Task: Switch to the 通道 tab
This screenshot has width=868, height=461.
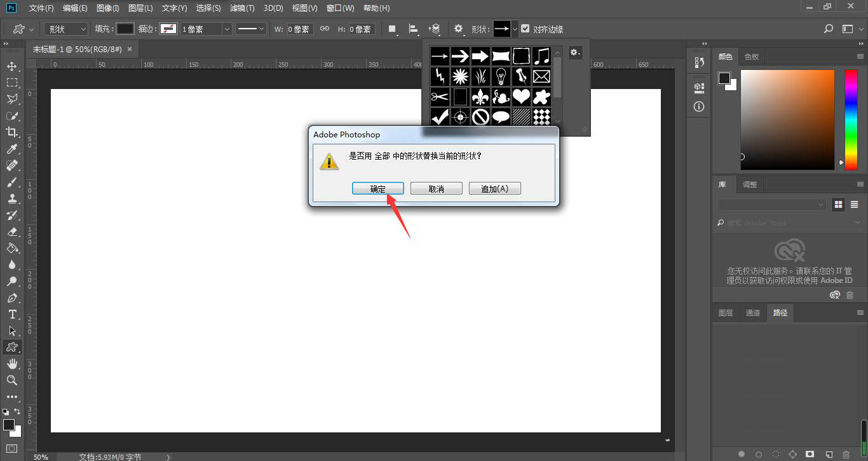Action: pos(753,312)
